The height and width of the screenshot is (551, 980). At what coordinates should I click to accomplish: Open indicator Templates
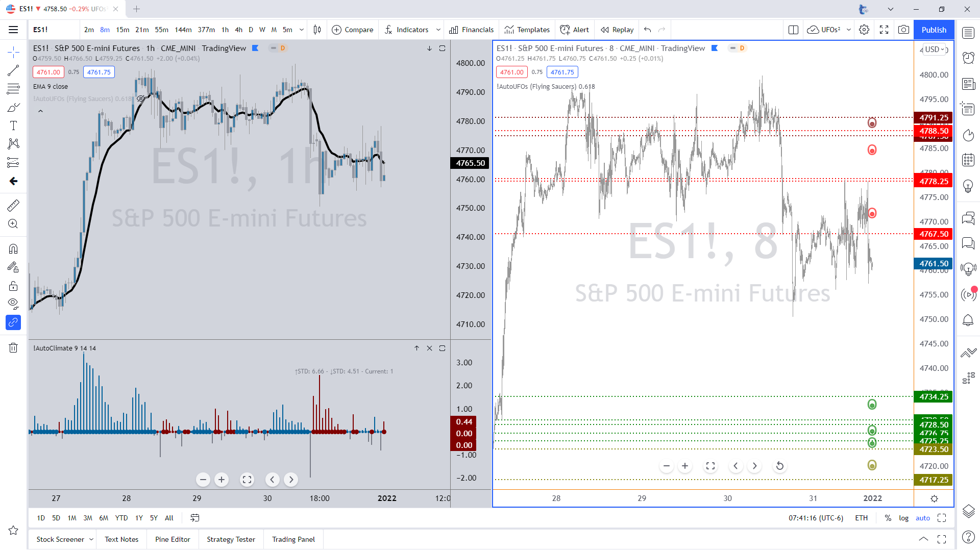point(527,30)
